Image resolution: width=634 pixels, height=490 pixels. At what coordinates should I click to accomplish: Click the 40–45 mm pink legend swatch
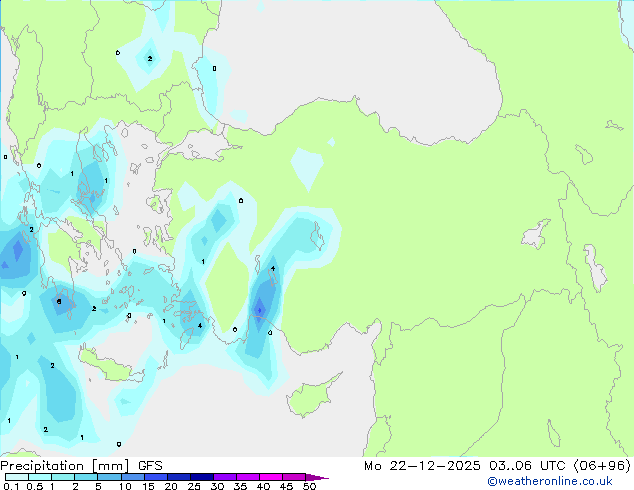point(271,477)
